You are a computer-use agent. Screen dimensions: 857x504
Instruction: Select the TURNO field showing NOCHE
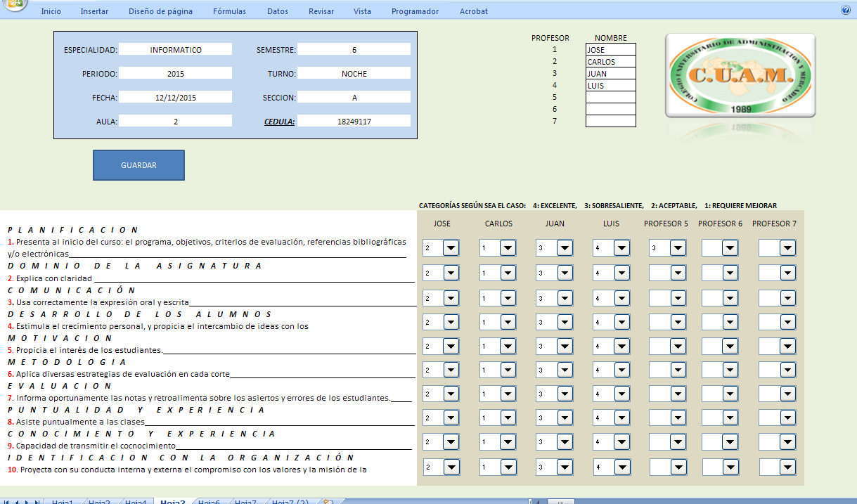(x=354, y=73)
